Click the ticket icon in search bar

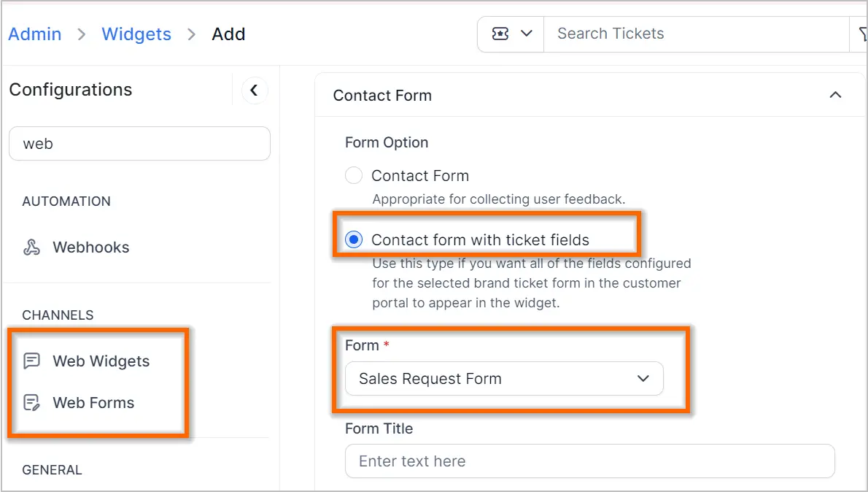pos(500,34)
